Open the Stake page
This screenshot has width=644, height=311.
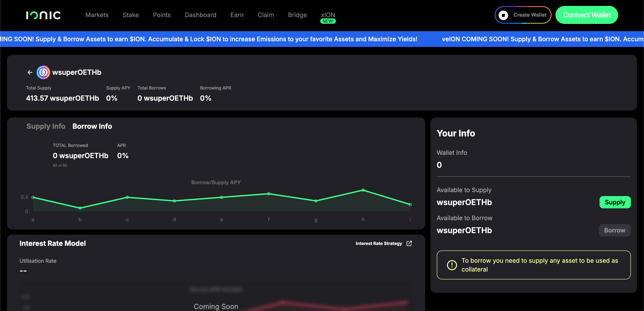131,15
